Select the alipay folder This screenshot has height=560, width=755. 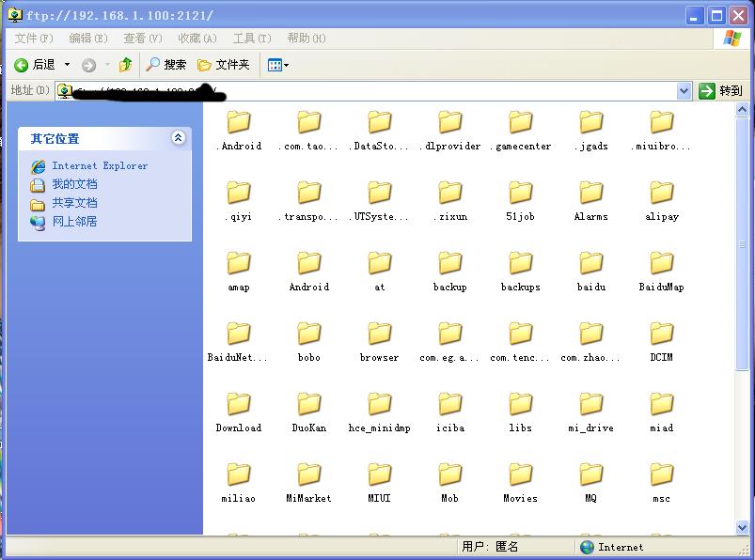click(662, 201)
